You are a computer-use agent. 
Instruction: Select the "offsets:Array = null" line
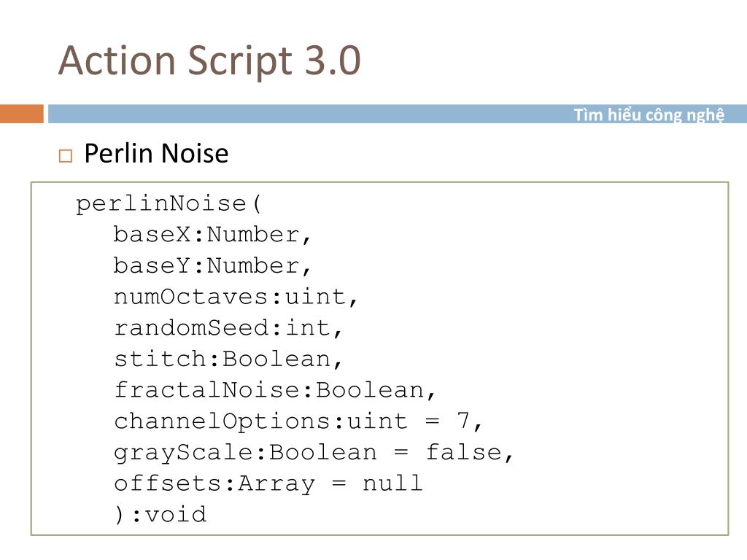pos(268,483)
